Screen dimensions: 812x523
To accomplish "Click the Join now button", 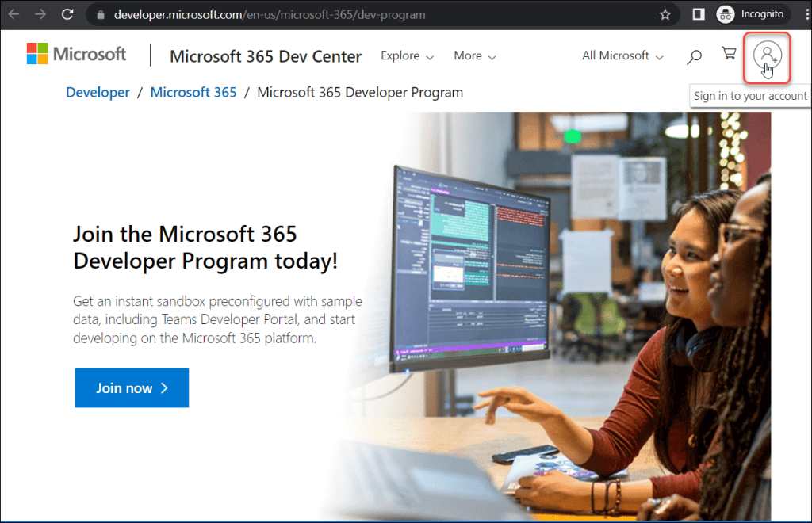I will [132, 388].
